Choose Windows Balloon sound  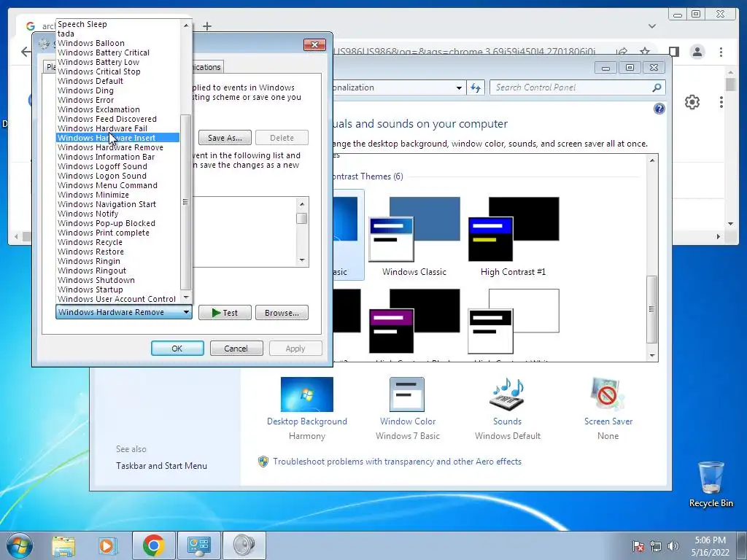117,43
